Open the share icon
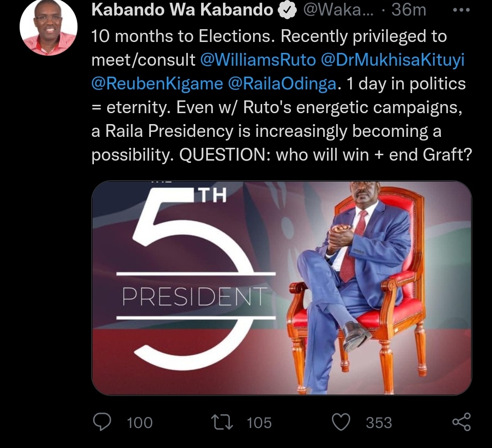 [x=461, y=422]
